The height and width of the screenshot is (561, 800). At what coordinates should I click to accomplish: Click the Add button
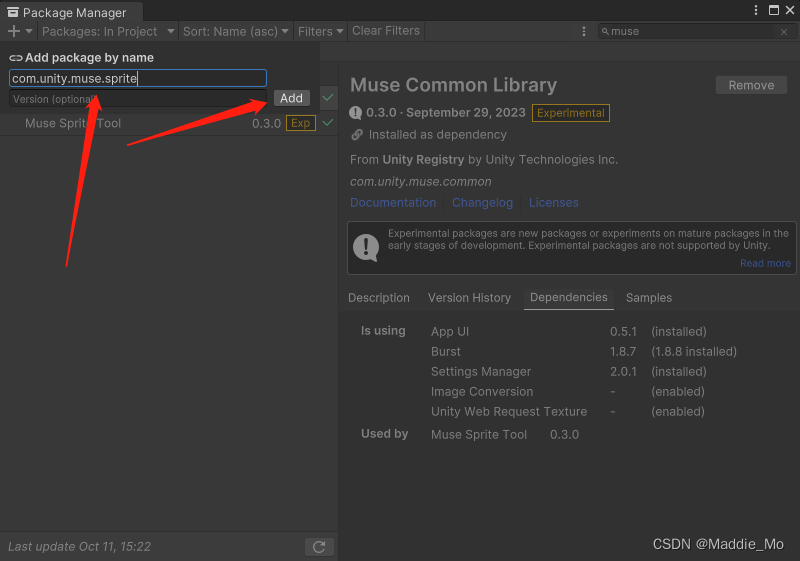[x=291, y=98]
